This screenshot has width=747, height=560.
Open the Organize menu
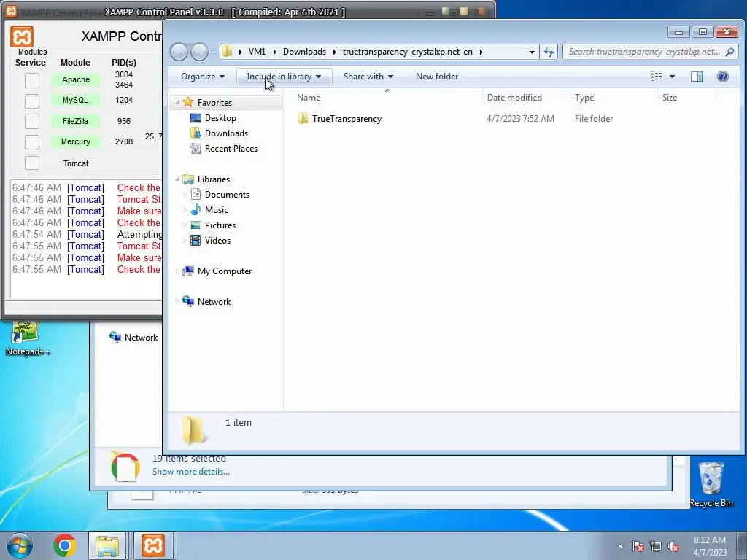coord(203,76)
